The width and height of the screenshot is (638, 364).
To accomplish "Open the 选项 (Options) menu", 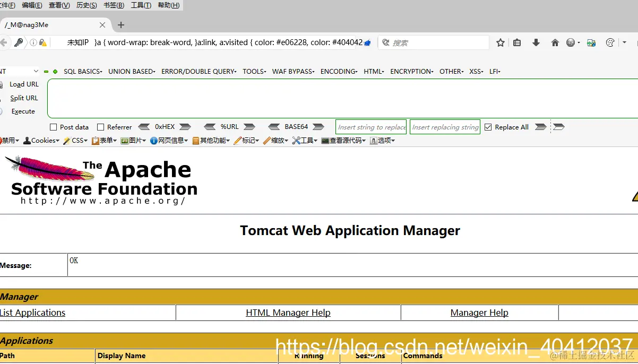I will click(x=383, y=141).
